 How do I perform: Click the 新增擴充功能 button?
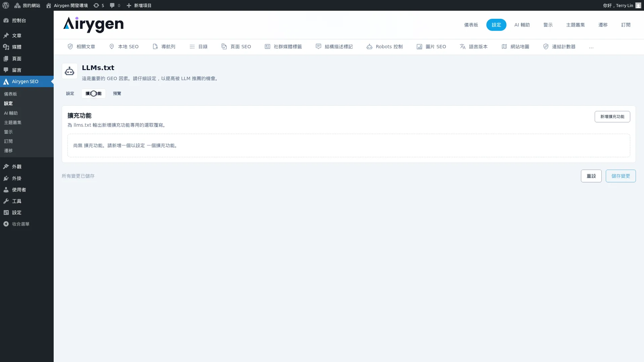612,117
